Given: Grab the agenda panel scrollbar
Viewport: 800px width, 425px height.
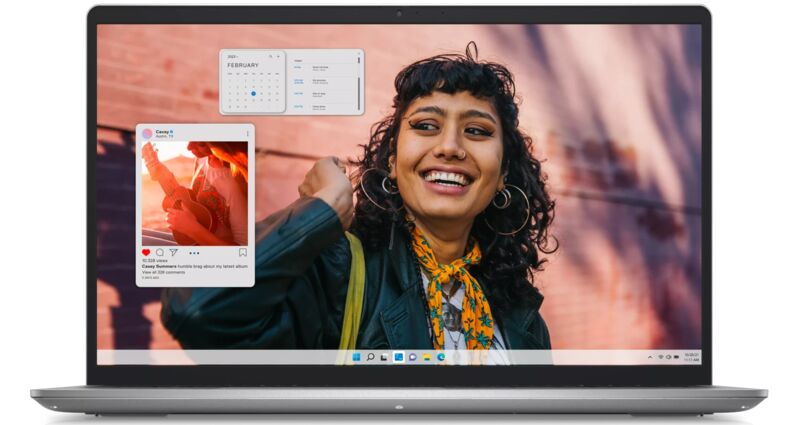Looking at the screenshot, I should click(x=359, y=93).
